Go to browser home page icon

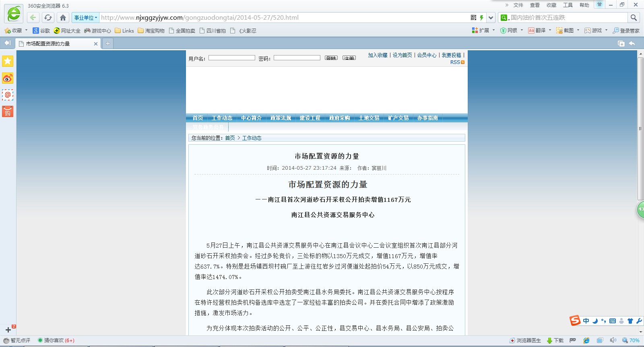tap(63, 17)
